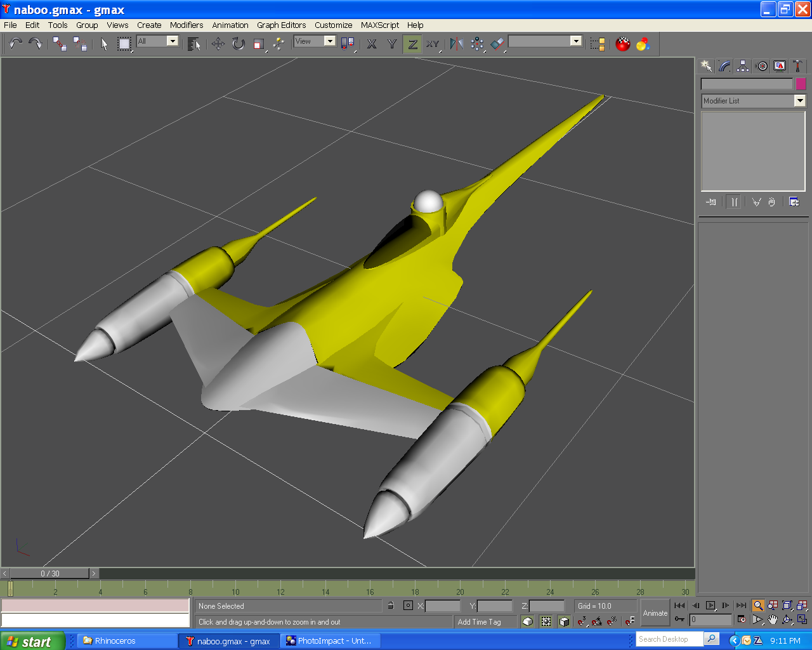Click the Z coordinate input field
Screen dimensions: 812x650
point(546,606)
